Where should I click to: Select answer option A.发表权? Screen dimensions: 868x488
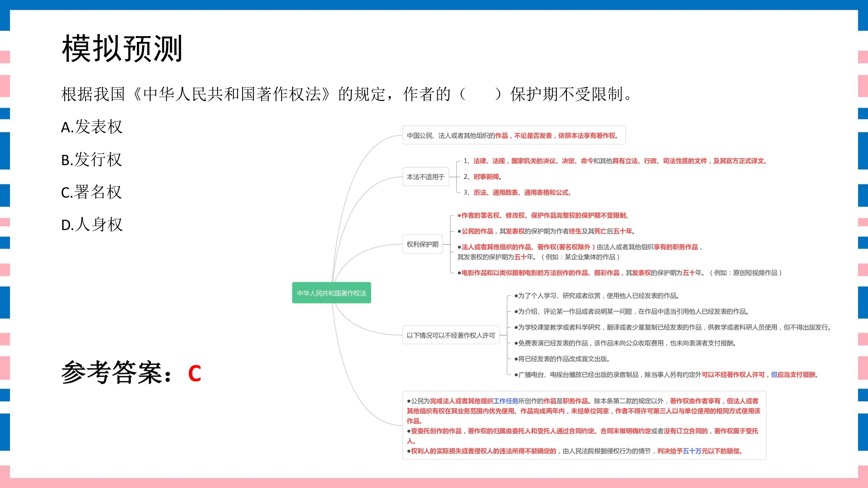(x=92, y=127)
